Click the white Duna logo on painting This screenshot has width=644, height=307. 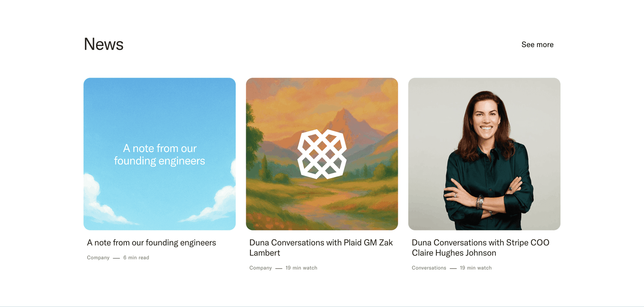point(322,154)
